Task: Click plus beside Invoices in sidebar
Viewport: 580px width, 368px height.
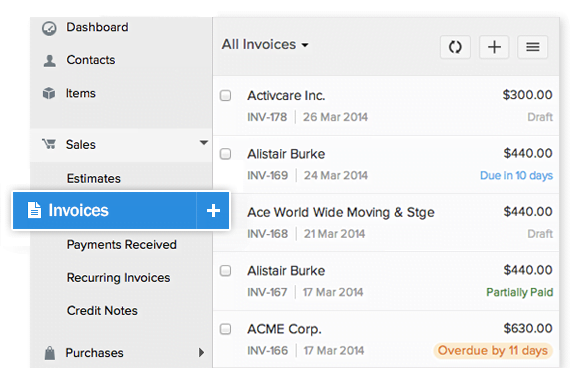Action: [213, 210]
